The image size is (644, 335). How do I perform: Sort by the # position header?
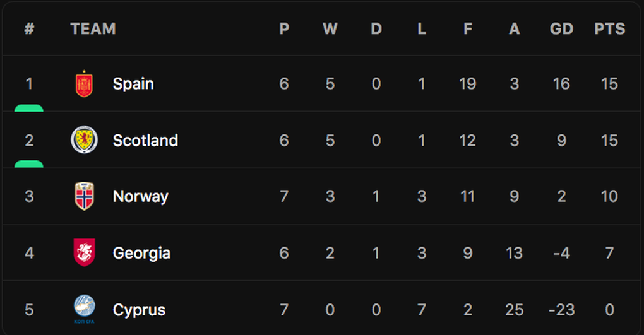click(29, 29)
